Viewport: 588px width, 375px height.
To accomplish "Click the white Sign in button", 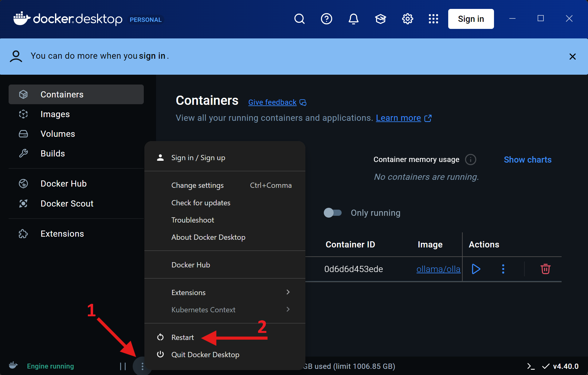I will click(471, 19).
